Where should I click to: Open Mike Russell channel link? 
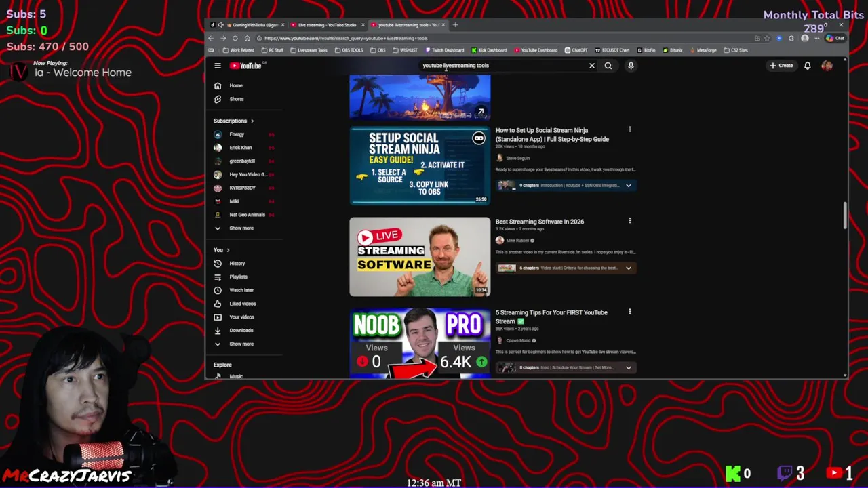click(x=517, y=241)
